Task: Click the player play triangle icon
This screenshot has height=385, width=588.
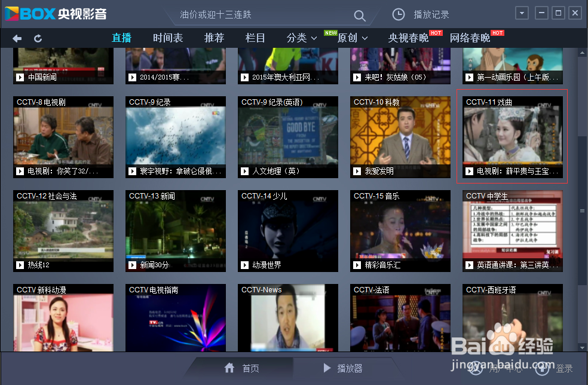Action: pos(327,368)
